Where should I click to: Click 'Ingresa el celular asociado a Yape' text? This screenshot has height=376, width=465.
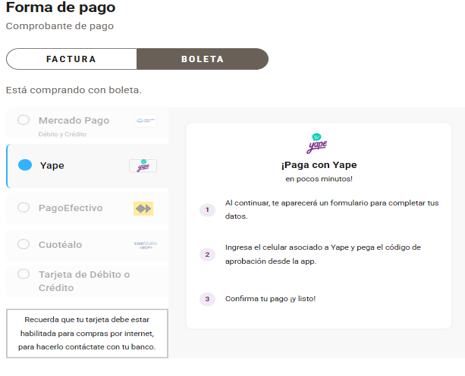point(323,254)
